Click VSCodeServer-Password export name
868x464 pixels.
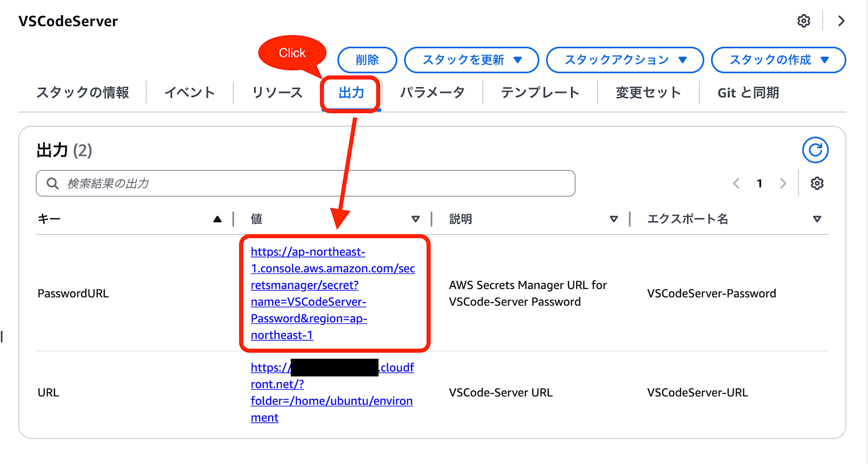[x=711, y=293]
